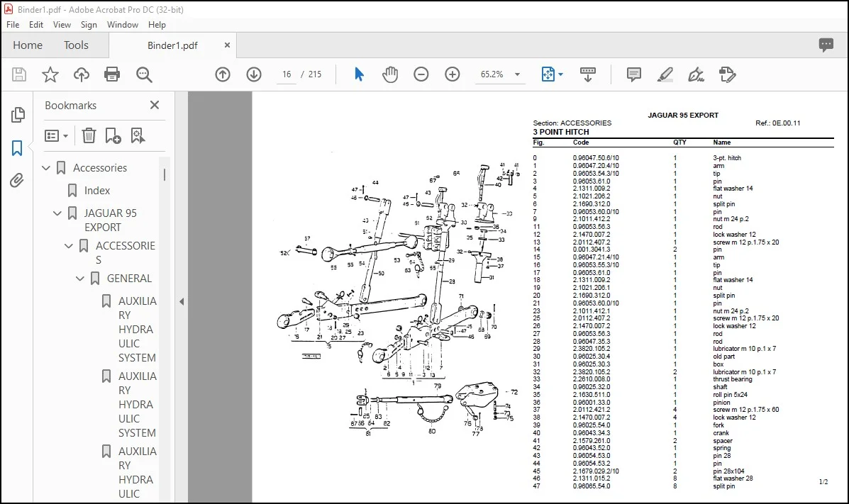Open the Edit menu
This screenshot has height=504, width=849.
35,24
